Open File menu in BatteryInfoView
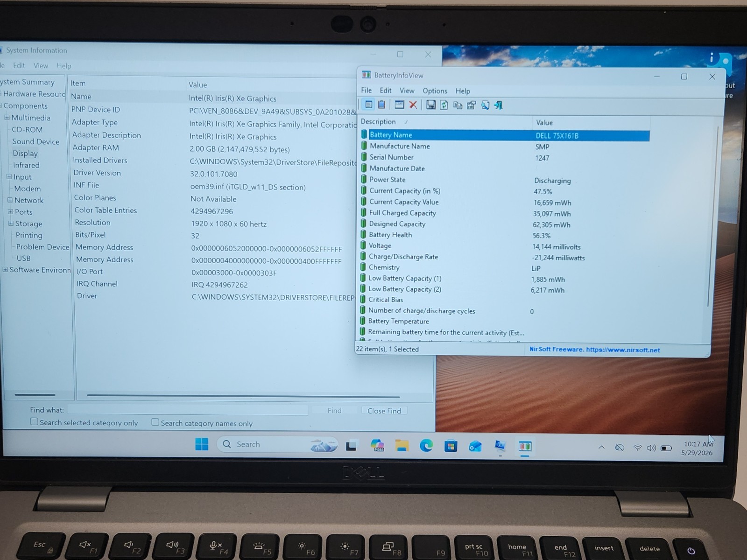Viewport: 747px width, 560px height. [x=366, y=90]
